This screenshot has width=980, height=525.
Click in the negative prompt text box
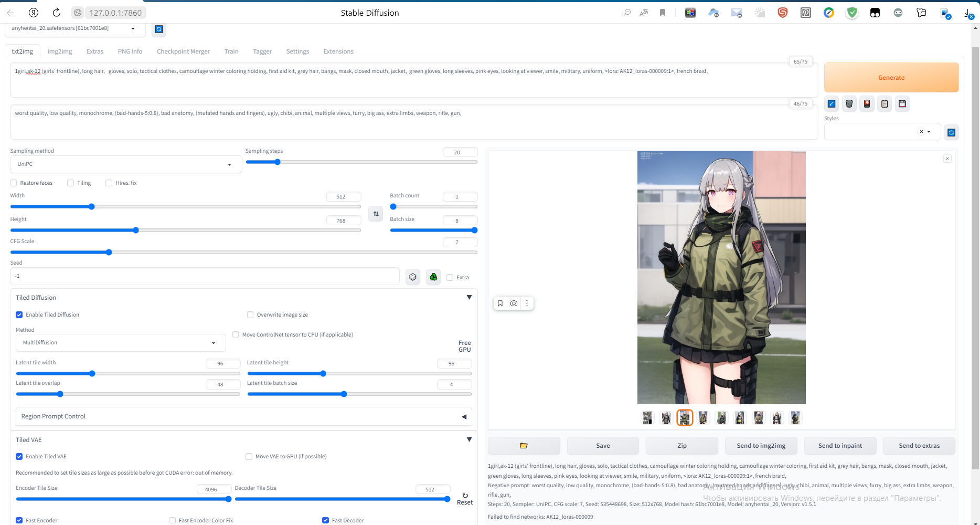point(414,122)
